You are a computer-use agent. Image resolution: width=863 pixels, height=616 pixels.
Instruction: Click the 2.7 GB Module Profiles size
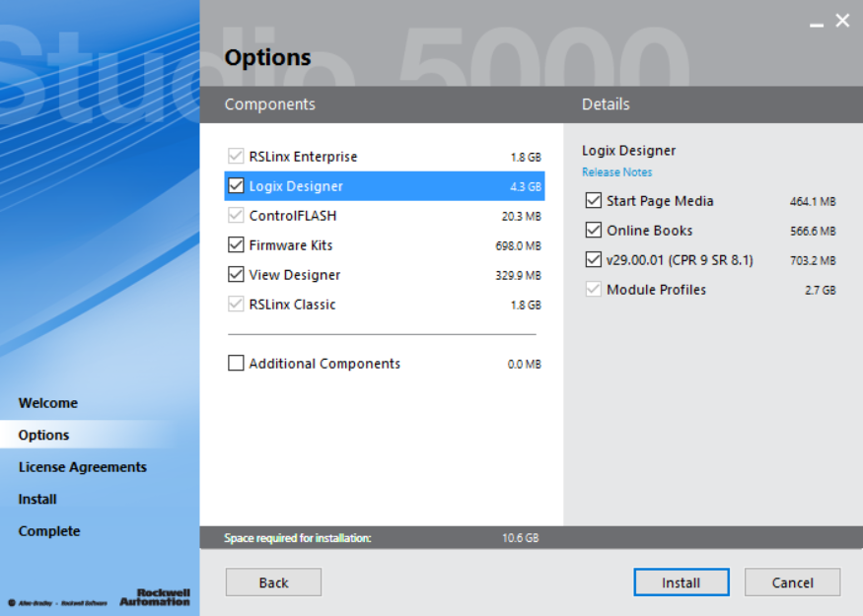click(820, 290)
